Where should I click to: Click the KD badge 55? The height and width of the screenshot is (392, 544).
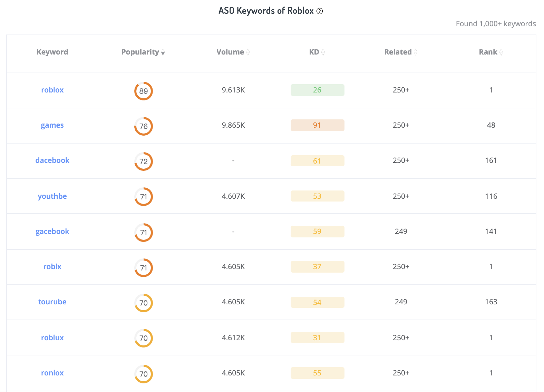318,373
